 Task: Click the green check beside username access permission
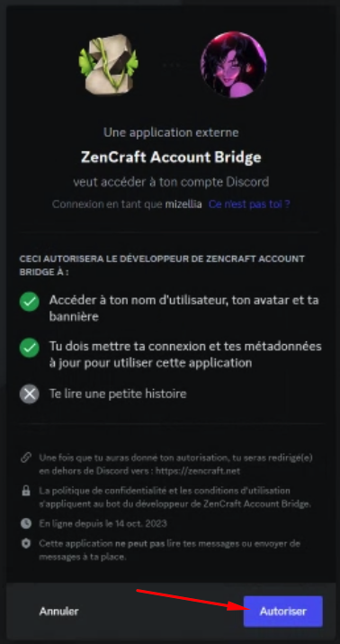[30, 303]
